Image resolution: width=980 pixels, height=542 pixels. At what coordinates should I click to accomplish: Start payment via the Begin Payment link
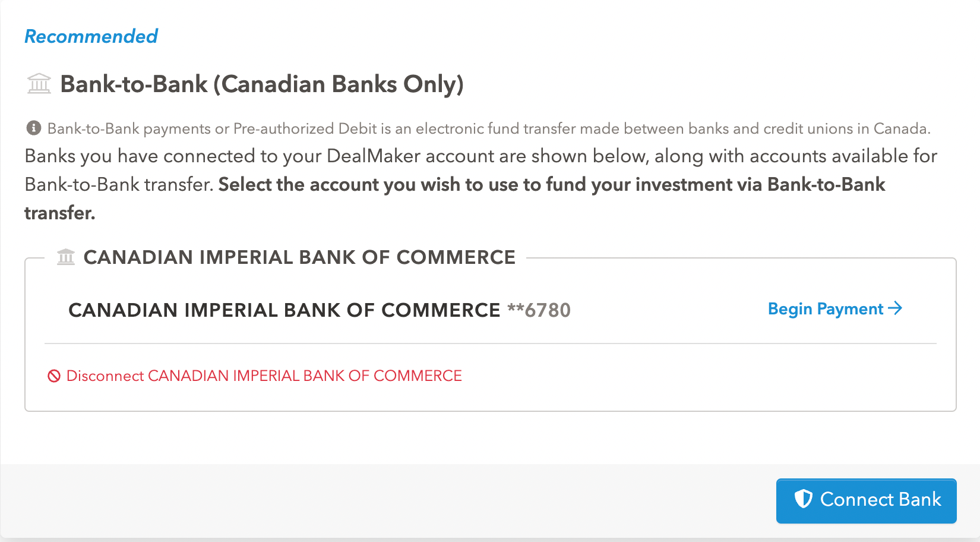coord(826,309)
